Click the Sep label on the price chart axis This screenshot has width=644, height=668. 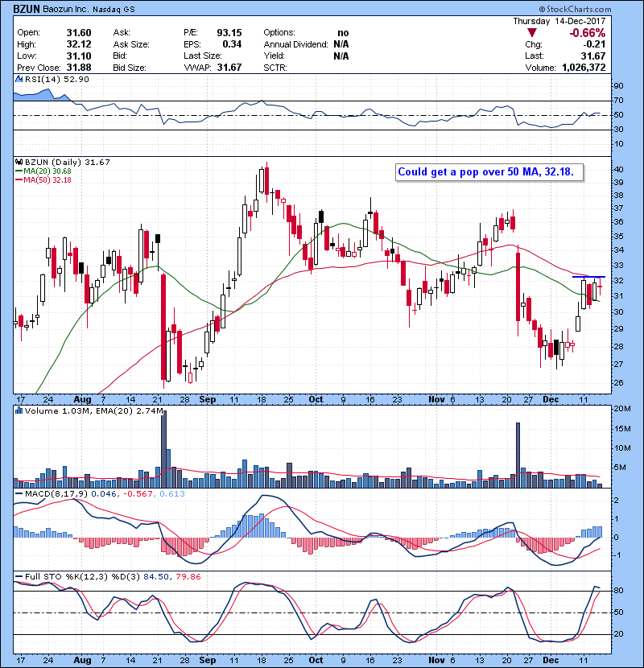tap(208, 400)
